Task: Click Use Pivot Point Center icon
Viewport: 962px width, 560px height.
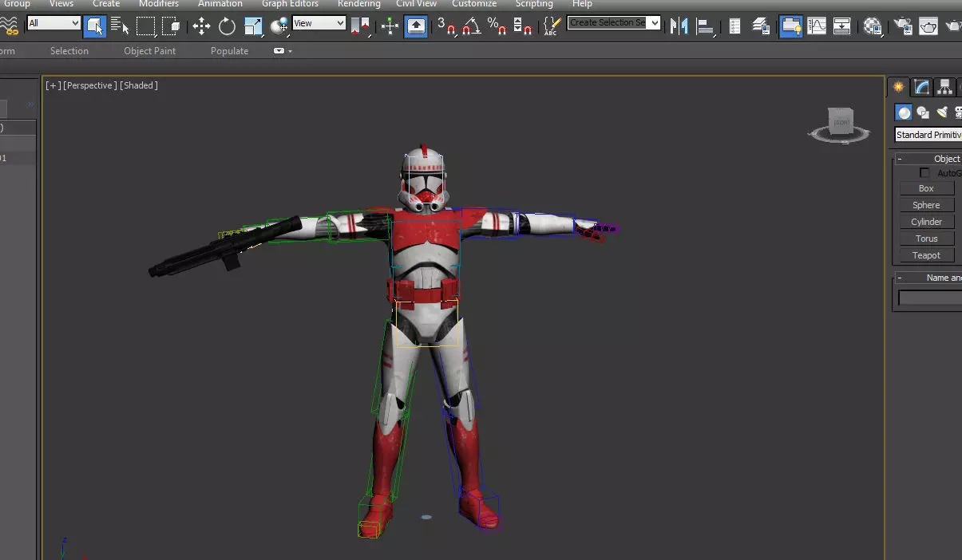Action: pyautogui.click(x=360, y=26)
